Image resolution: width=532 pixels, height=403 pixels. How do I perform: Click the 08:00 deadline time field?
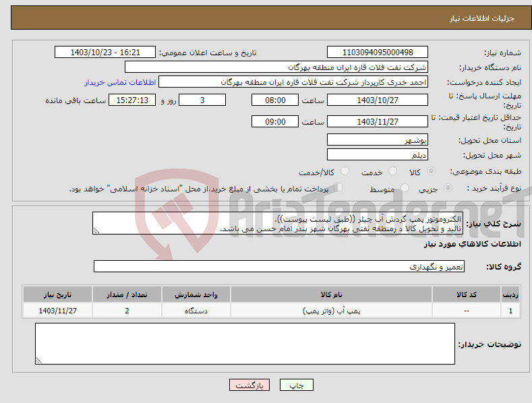pos(275,100)
